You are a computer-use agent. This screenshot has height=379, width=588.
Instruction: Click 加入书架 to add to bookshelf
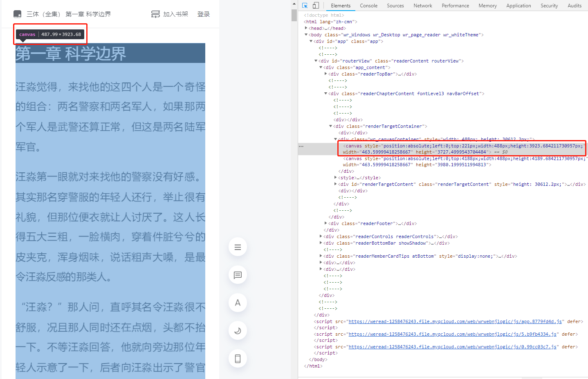(x=176, y=14)
